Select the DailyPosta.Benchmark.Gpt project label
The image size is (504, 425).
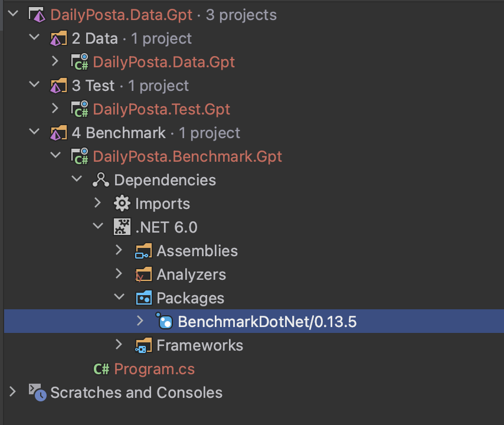tap(187, 156)
